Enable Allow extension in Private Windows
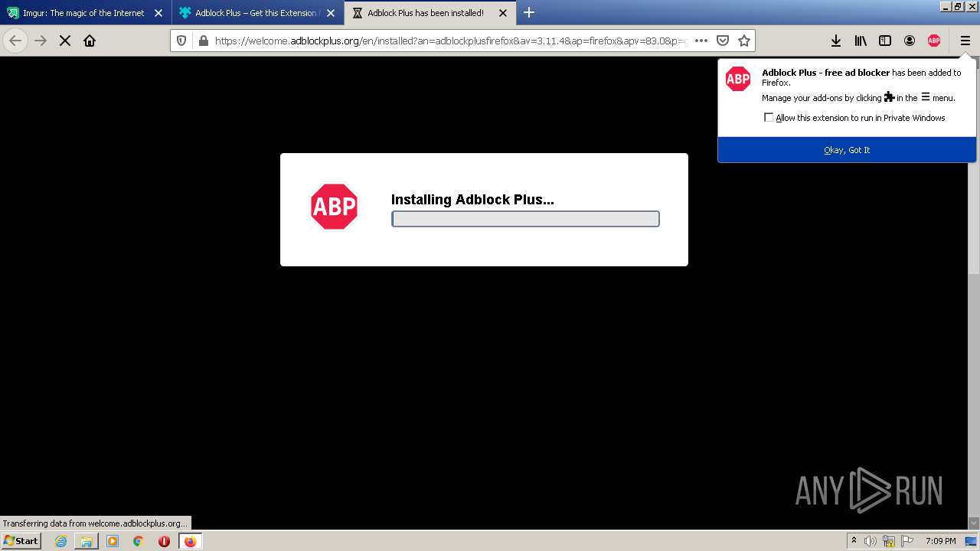 click(769, 118)
